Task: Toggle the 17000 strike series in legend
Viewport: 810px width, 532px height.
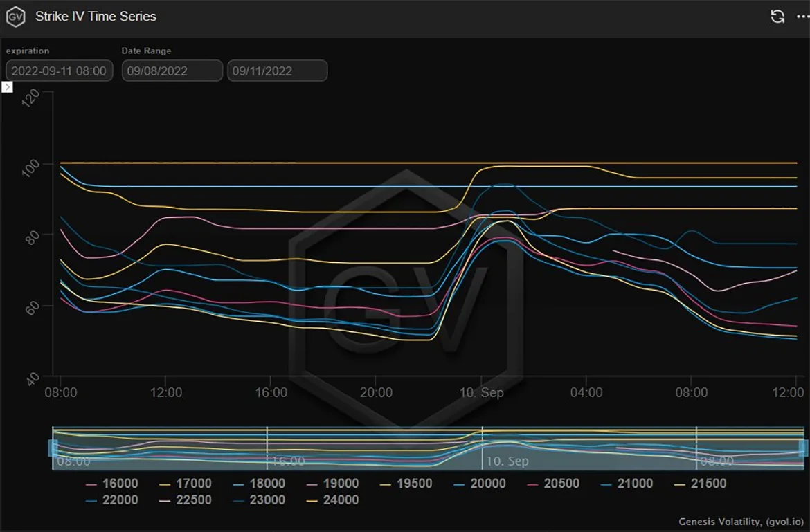Action: (186, 484)
